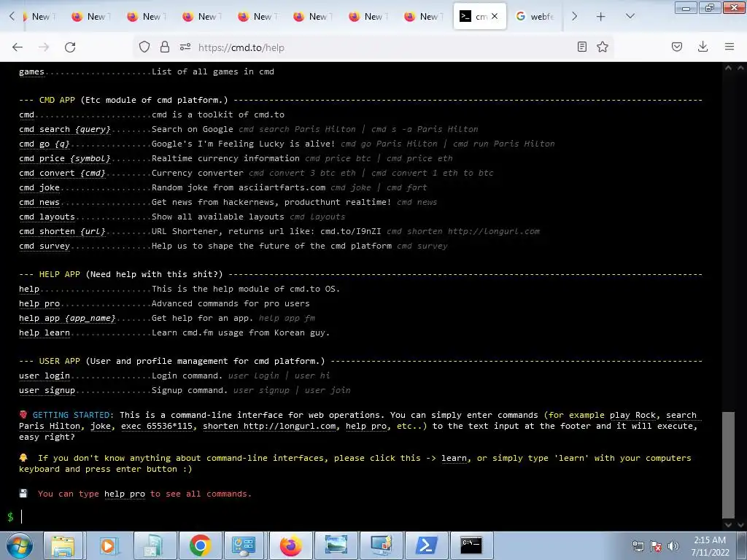Click the scrollbar up arrow

click(728, 68)
